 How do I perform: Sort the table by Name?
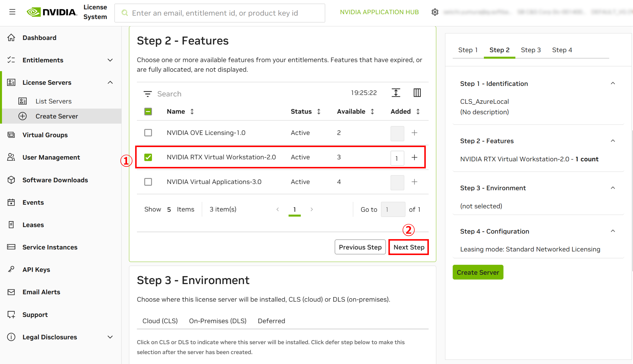(x=192, y=111)
